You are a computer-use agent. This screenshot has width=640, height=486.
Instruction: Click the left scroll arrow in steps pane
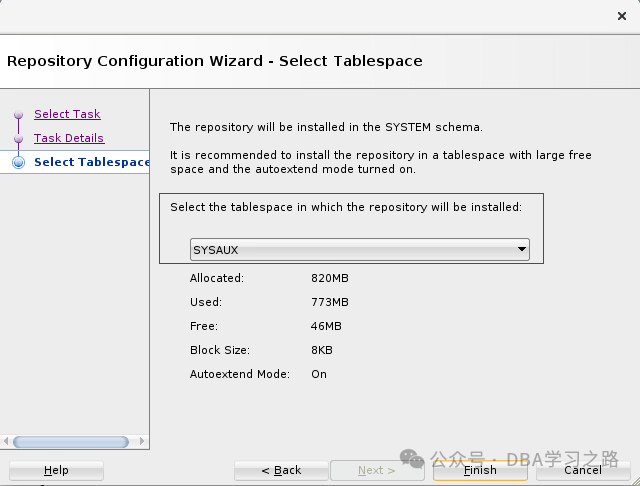(x=6, y=442)
